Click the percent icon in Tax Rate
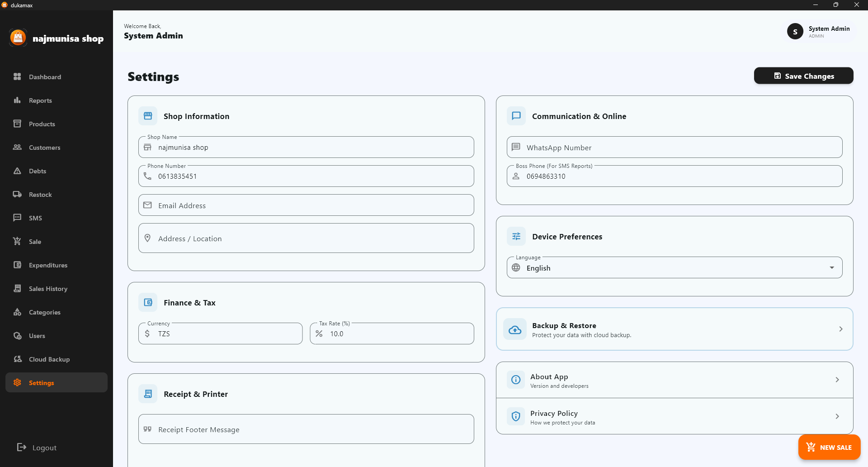This screenshot has height=467, width=868. point(319,334)
